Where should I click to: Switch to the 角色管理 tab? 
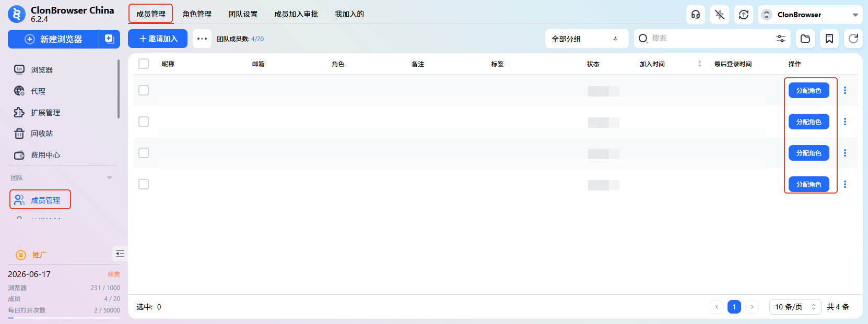pyautogui.click(x=197, y=14)
